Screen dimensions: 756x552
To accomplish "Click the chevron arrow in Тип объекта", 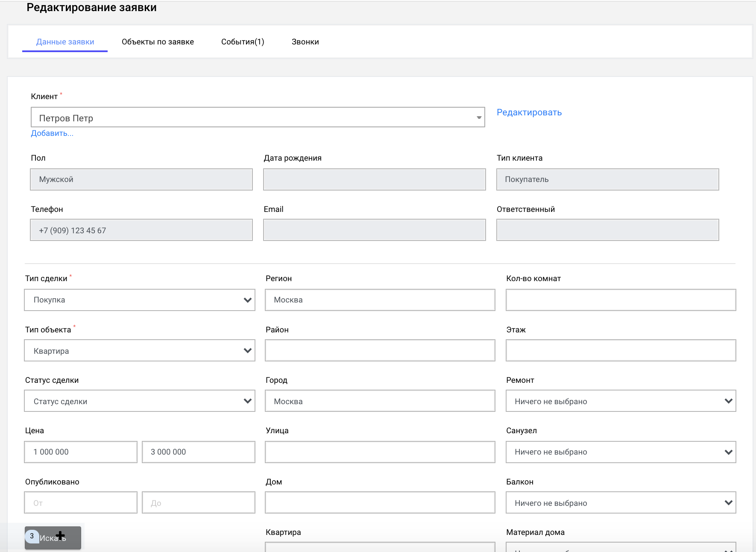I will click(x=248, y=350).
